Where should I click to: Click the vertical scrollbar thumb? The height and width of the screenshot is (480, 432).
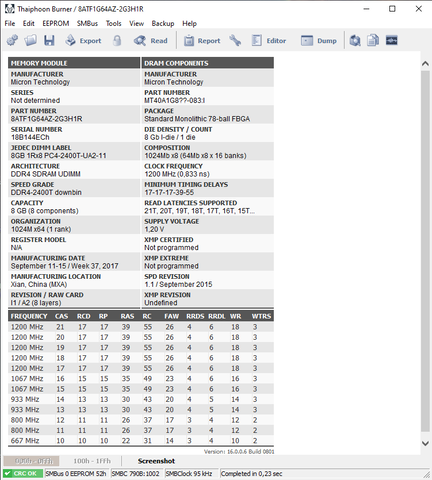[x=425, y=251]
